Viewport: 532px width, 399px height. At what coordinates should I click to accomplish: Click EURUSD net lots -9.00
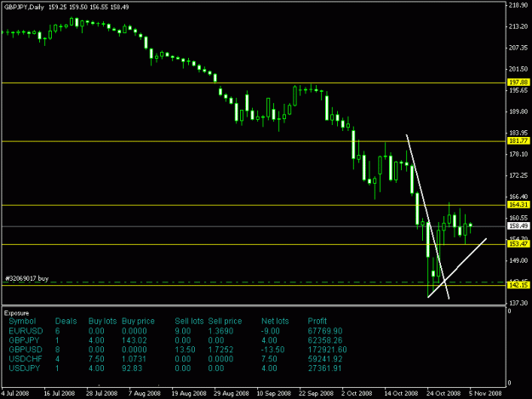271,331
